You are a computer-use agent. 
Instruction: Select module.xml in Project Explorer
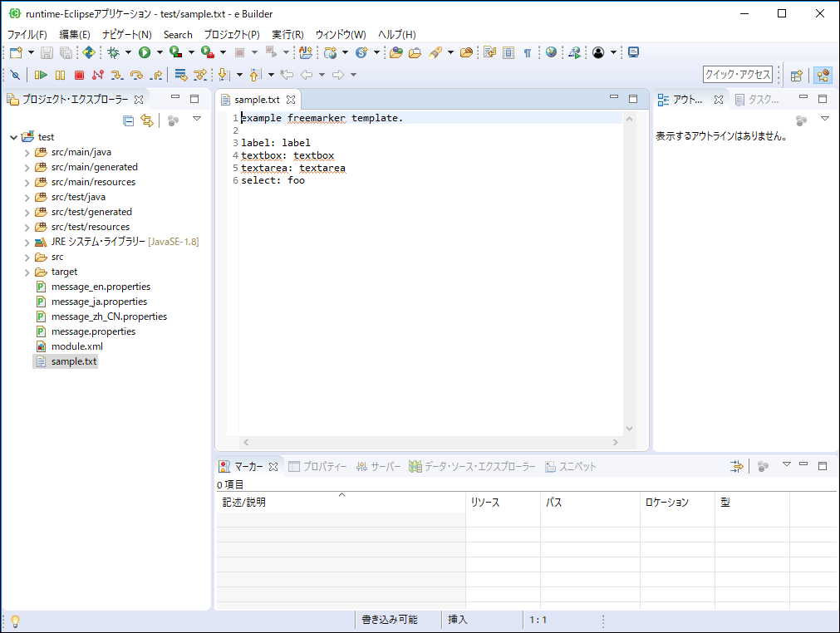(76, 346)
